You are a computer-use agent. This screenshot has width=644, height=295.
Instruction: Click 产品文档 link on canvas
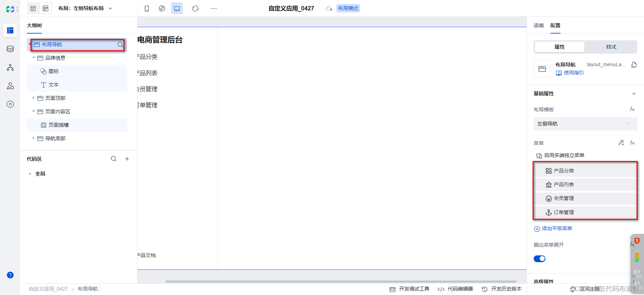(147, 255)
